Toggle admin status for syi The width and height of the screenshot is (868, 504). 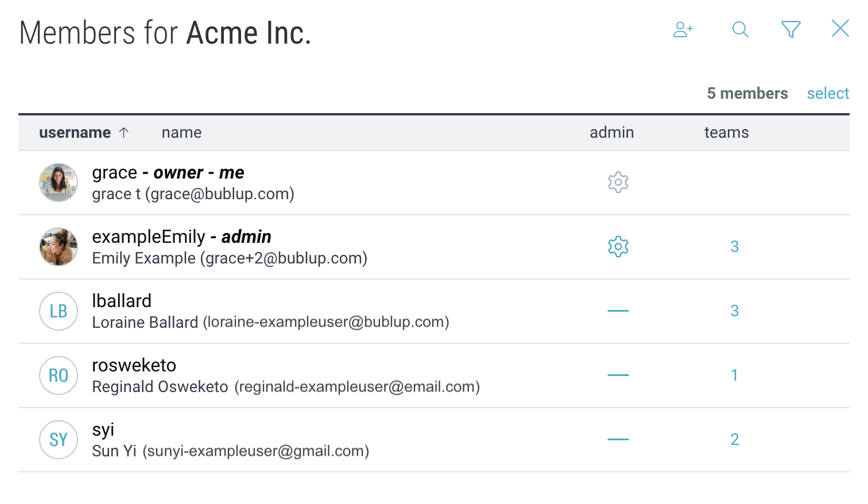(618, 440)
